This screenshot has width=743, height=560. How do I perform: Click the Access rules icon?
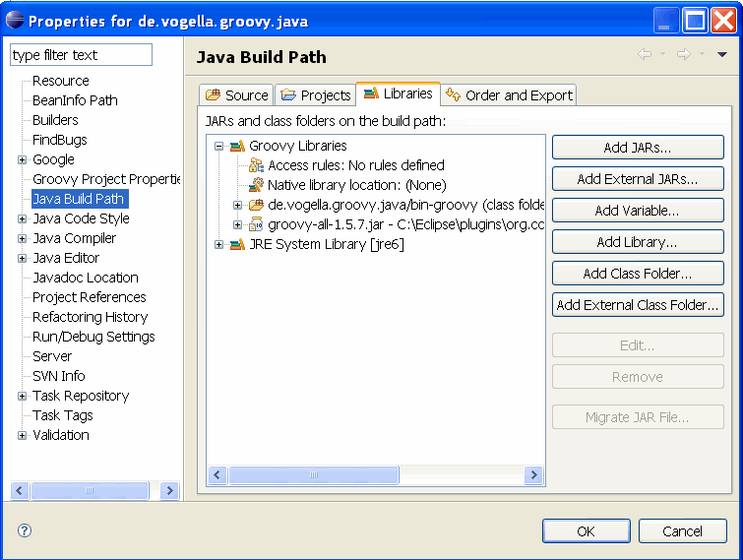click(x=256, y=165)
